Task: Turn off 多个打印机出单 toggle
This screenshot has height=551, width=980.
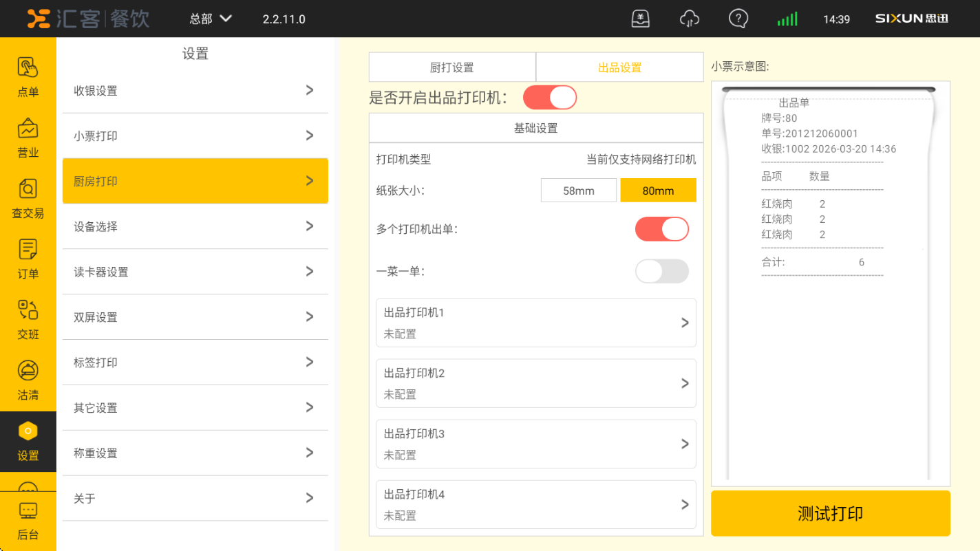Action: point(661,229)
